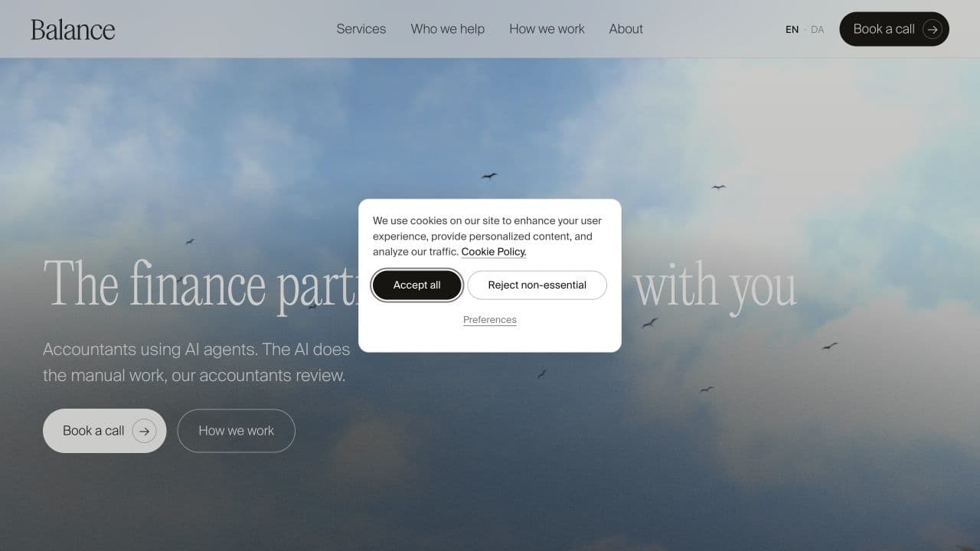
Task: Go to Who we help section
Action: [x=448, y=29]
